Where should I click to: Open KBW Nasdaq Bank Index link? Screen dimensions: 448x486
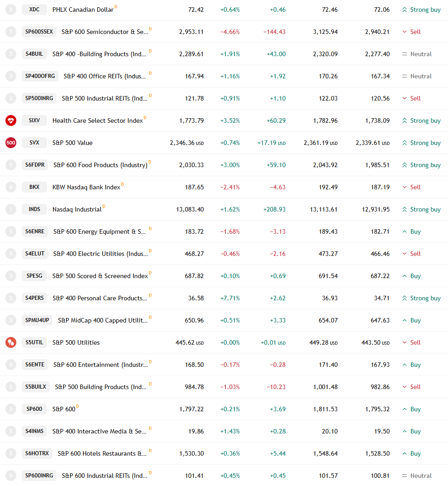86,187
